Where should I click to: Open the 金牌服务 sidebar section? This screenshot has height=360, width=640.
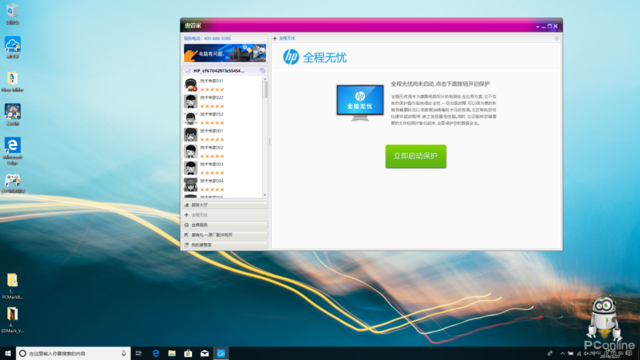[225, 225]
